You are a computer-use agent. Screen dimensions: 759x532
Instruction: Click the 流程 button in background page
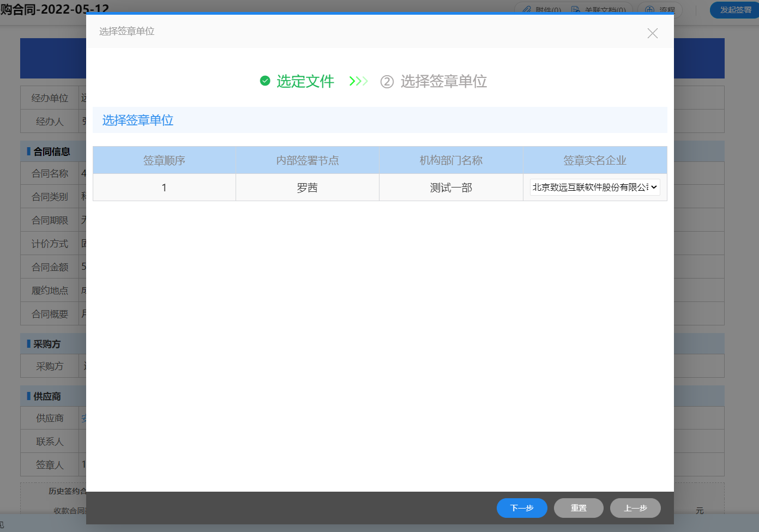(660, 10)
